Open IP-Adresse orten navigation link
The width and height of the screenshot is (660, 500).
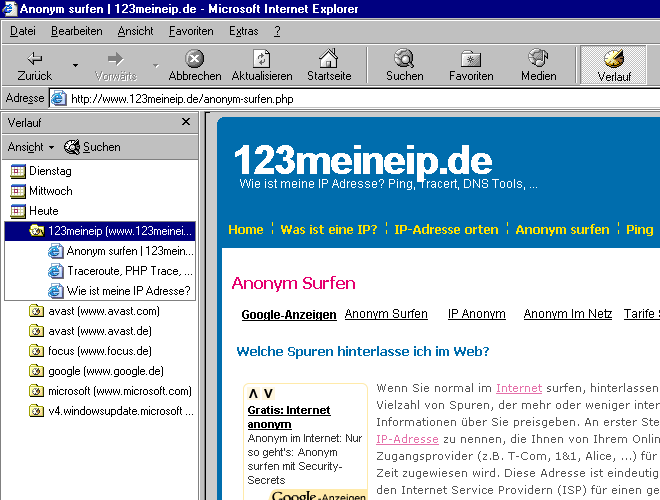[446, 229]
